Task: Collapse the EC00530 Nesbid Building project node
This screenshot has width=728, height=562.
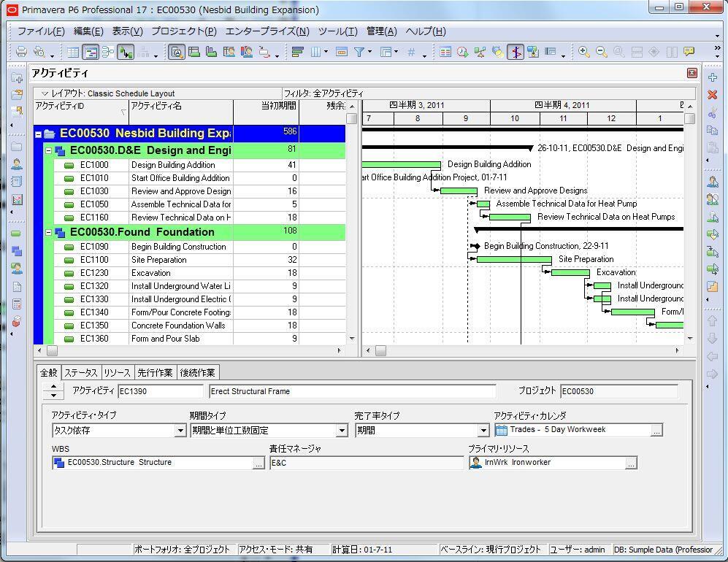Action: (39, 134)
